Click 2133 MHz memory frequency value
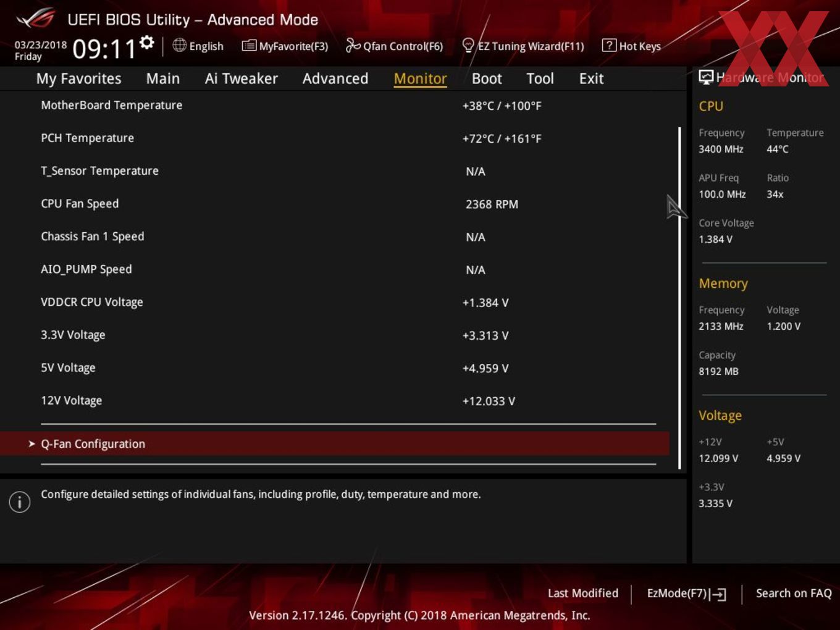Image resolution: width=840 pixels, height=630 pixels. point(721,326)
